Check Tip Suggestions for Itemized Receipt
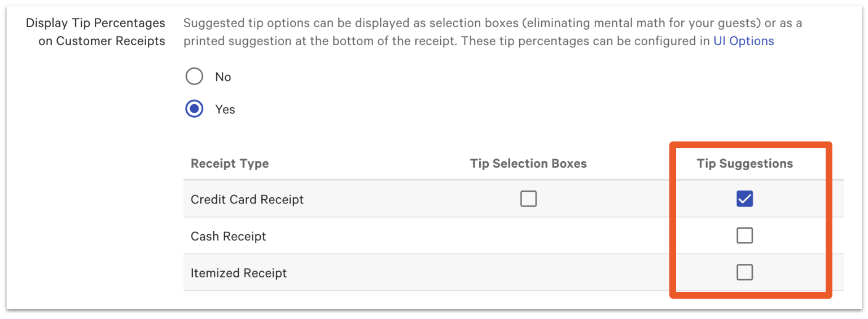Screen dimensions: 868x319 point(744,273)
